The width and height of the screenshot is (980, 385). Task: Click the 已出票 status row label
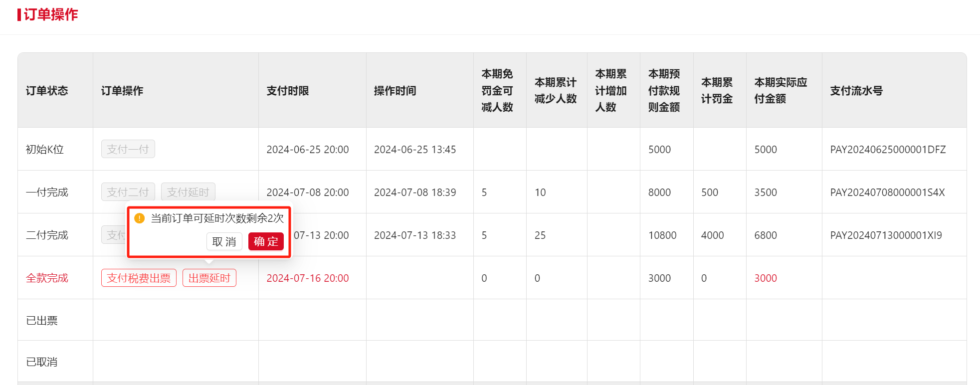pyautogui.click(x=42, y=321)
